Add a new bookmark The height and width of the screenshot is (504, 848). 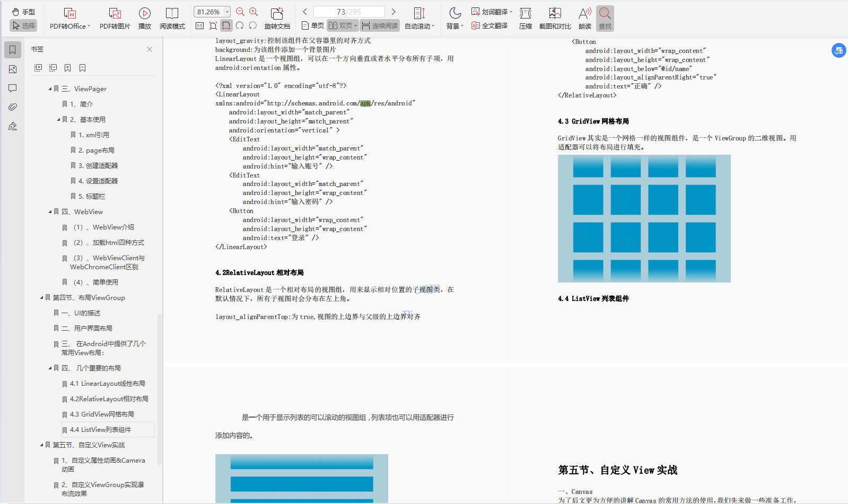pos(68,68)
